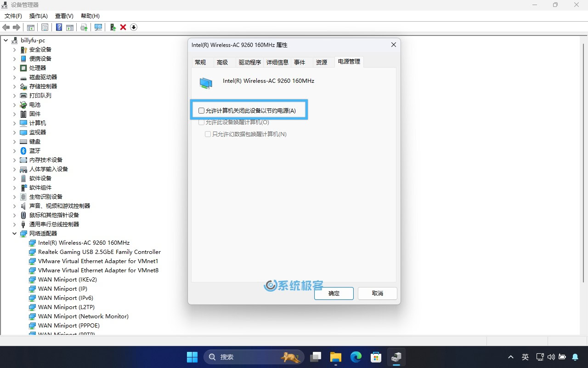Click the toolbar icon left of red X

113,27
